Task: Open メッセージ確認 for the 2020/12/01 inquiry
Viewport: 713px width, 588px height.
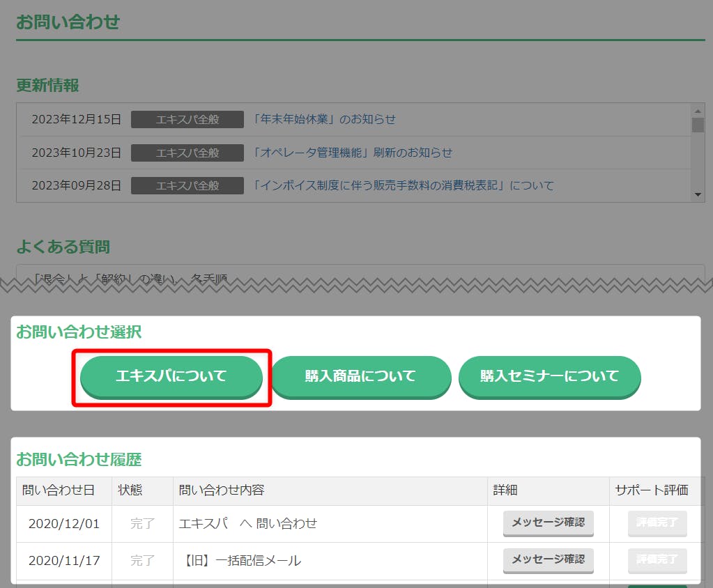Action: point(548,523)
